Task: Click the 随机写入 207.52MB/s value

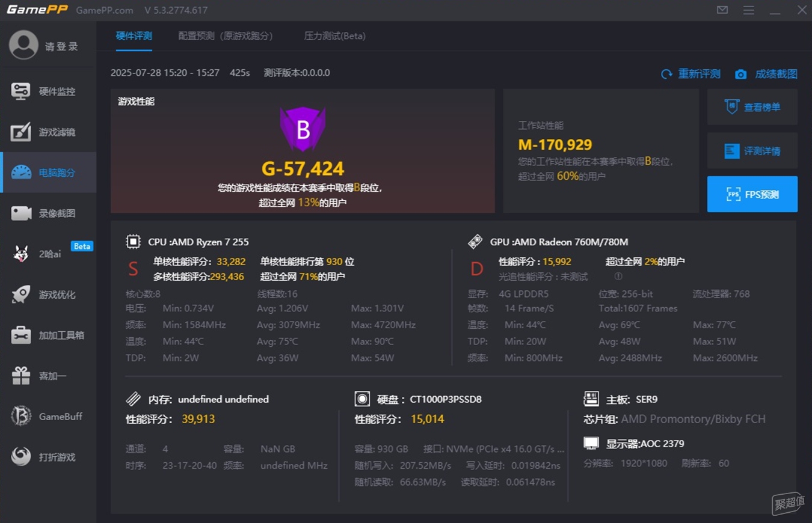Action: click(425, 465)
